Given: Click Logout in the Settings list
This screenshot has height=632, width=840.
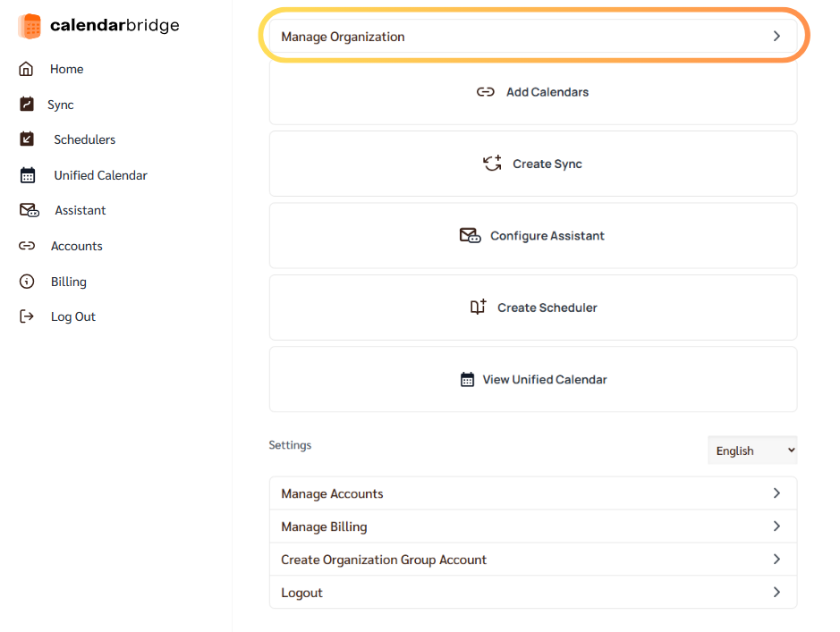Looking at the screenshot, I should point(533,593).
